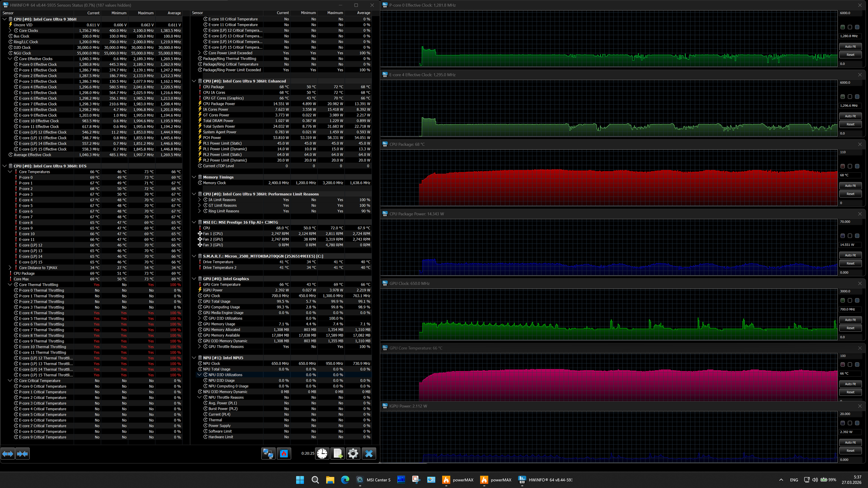Click the flame chip sensor icon
The width and height of the screenshot is (868, 488).
tap(284, 454)
